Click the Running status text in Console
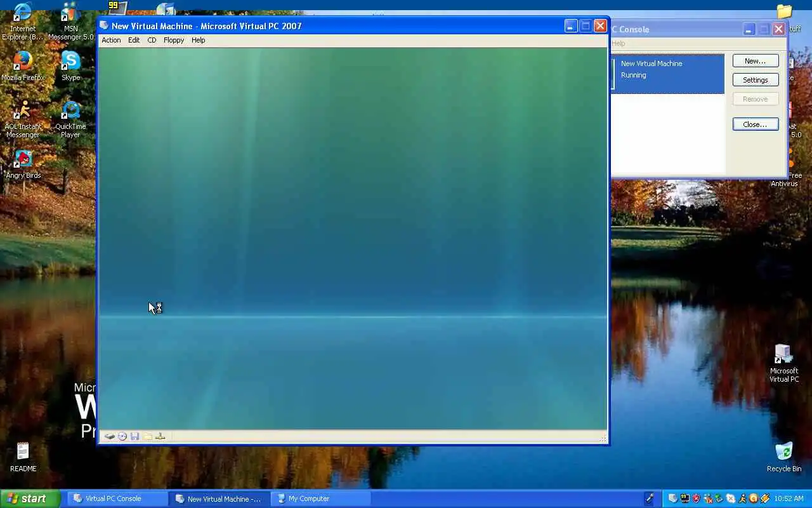Image resolution: width=812 pixels, height=508 pixels. tap(633, 75)
